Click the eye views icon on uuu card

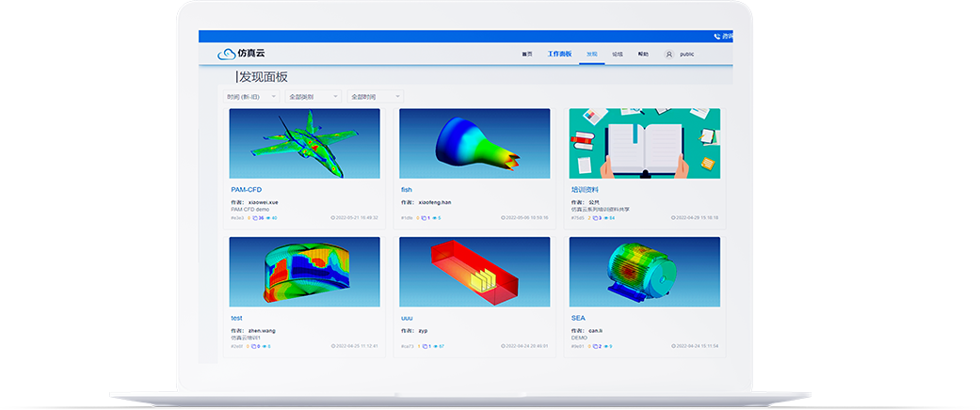(x=434, y=346)
